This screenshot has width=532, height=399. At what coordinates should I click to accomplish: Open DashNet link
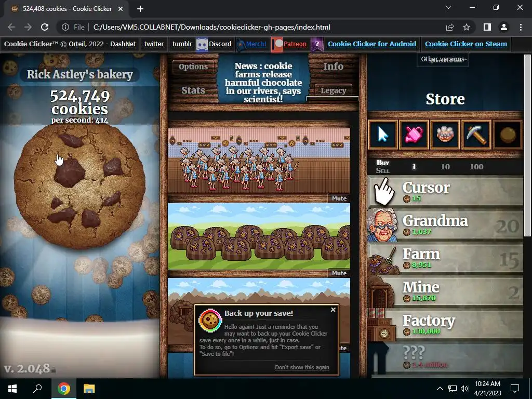(x=123, y=44)
